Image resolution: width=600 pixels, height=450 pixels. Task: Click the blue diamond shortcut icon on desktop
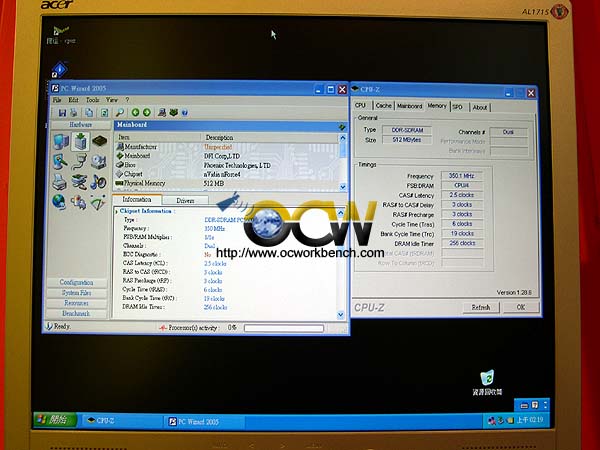pos(59,70)
